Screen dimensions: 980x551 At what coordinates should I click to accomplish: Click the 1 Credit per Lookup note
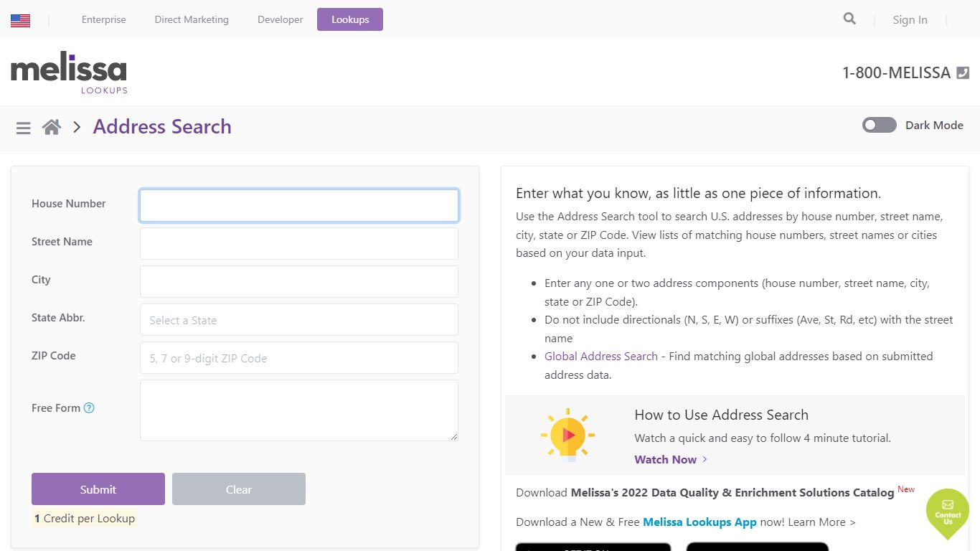84,519
